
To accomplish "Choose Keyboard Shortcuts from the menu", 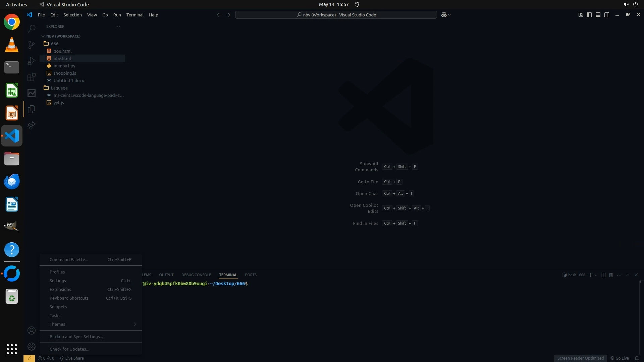I will 69,298.
